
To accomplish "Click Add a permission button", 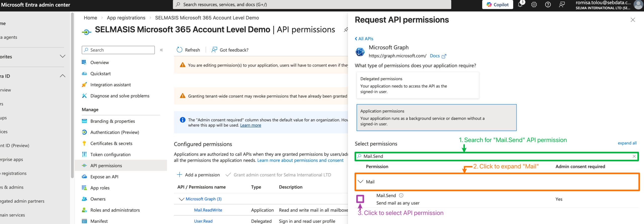I will (x=198, y=175).
